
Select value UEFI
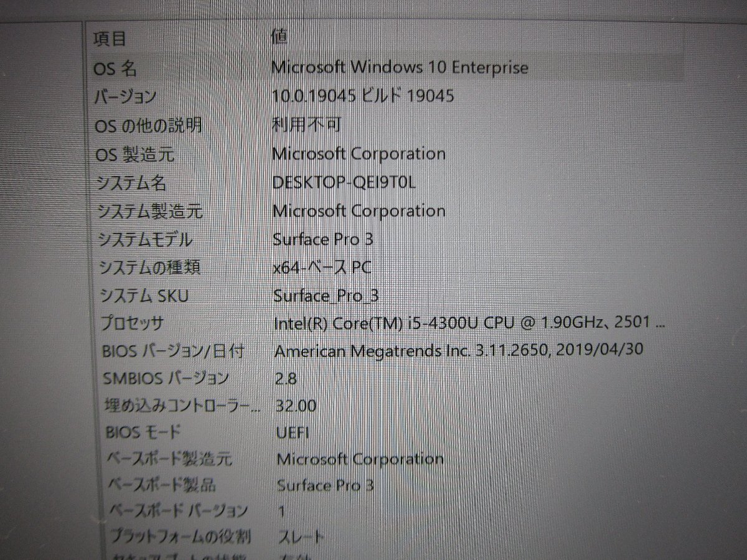[x=293, y=432]
